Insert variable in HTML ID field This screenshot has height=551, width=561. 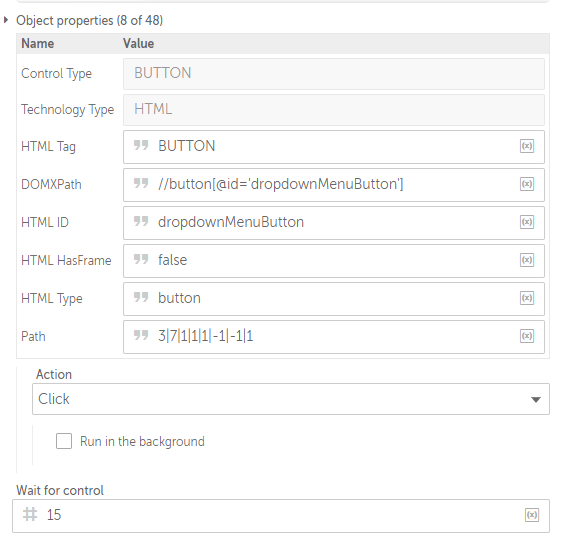coord(527,222)
